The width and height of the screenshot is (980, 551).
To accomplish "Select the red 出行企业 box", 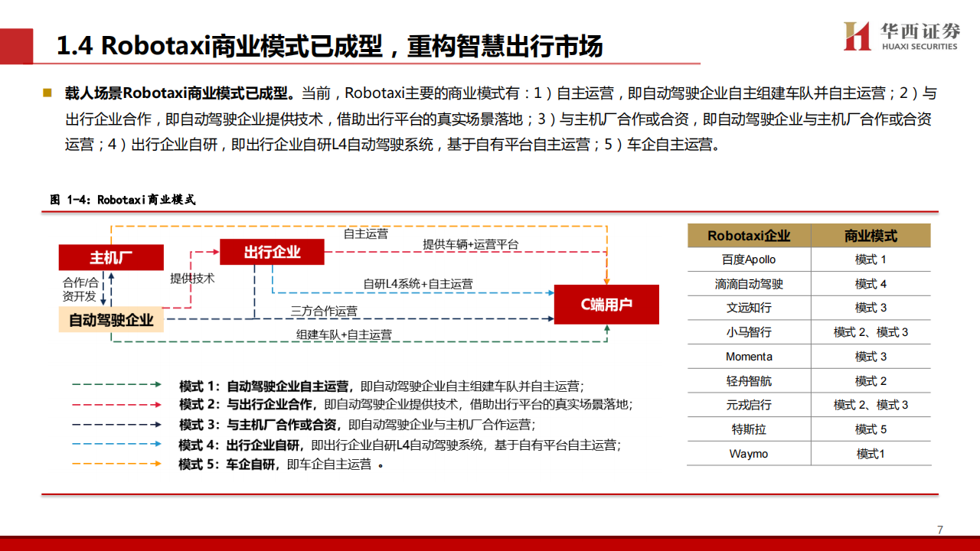I will click(272, 252).
